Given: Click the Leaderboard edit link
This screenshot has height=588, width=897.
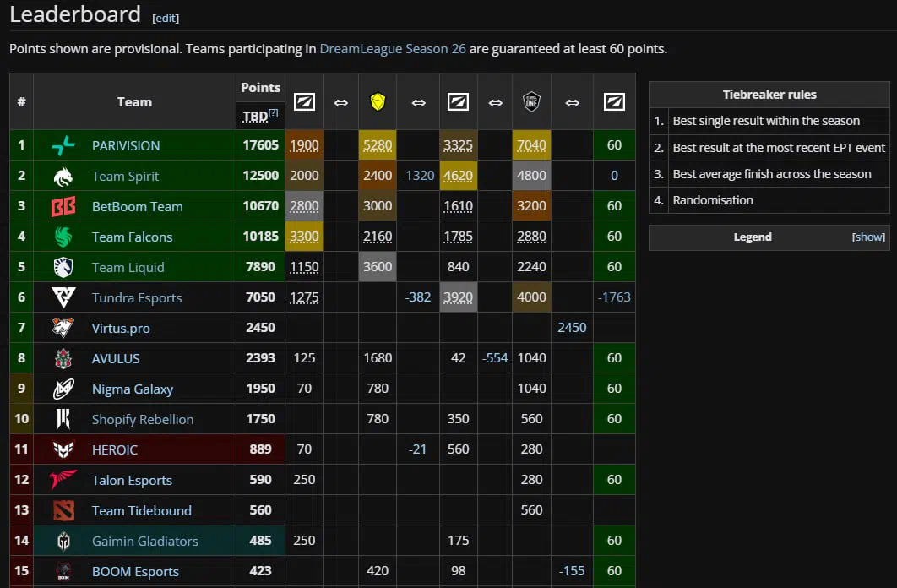Looking at the screenshot, I should pyautogui.click(x=166, y=19).
